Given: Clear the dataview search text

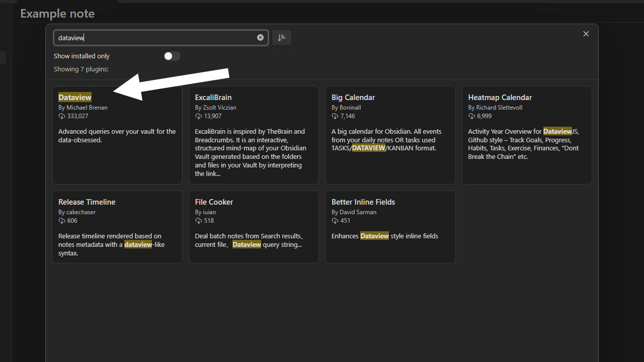Looking at the screenshot, I should point(260,38).
